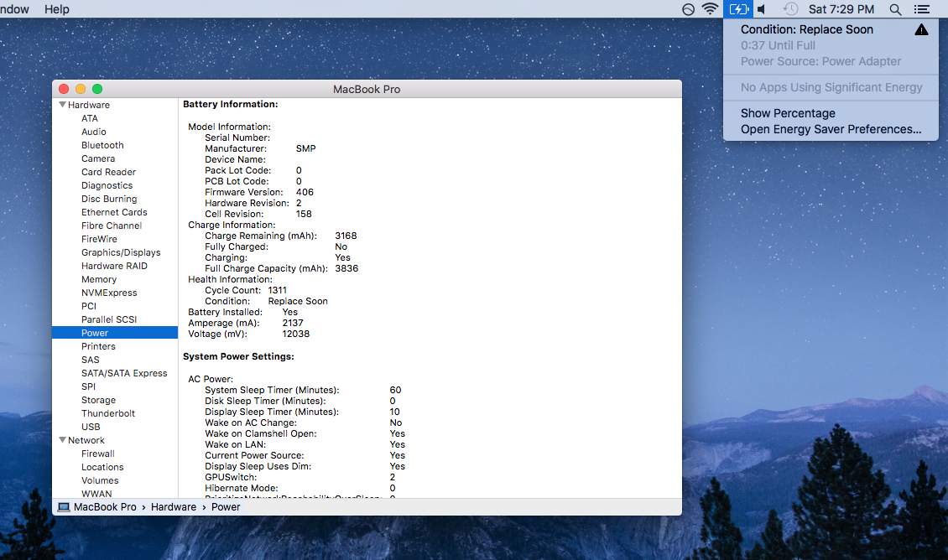Click the Network category label in sidebar

coord(86,440)
